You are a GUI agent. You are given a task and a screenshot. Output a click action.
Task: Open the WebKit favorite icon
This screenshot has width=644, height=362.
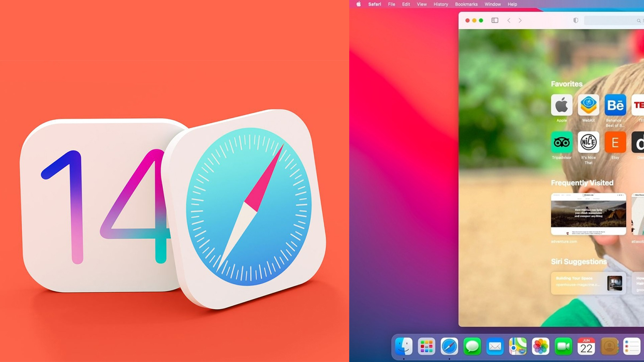(588, 105)
